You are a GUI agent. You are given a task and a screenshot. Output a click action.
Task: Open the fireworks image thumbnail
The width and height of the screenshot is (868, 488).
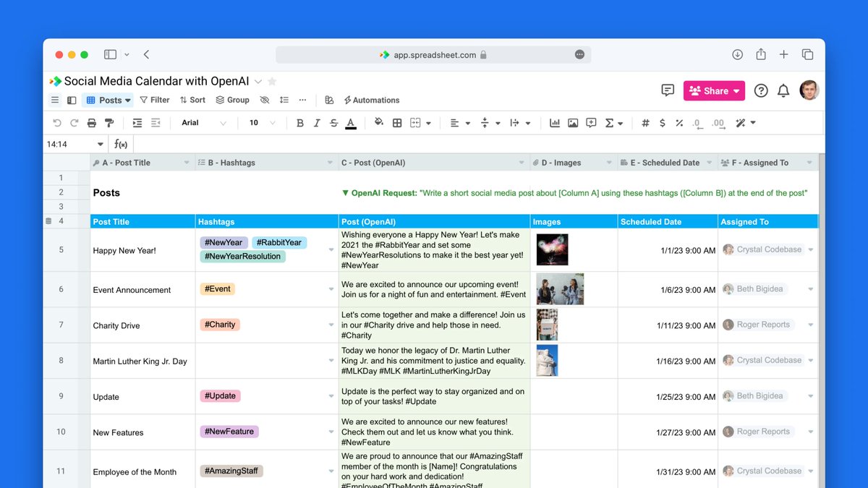point(552,249)
